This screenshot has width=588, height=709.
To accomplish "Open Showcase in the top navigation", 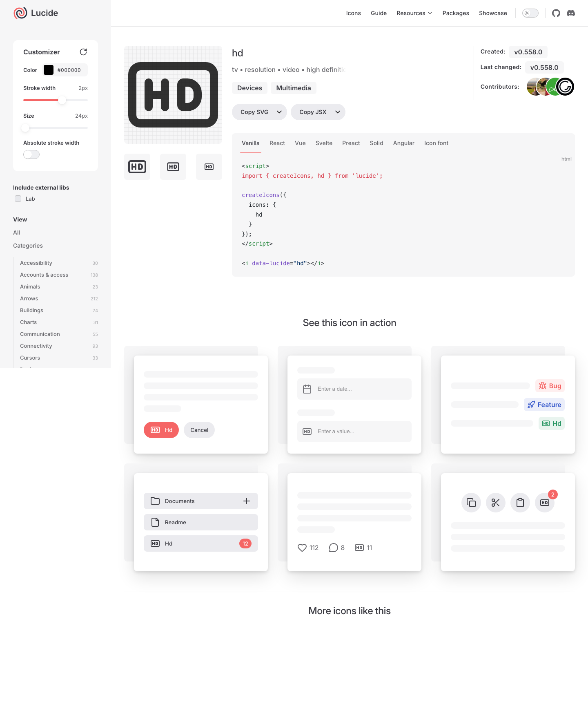I will 493,13.
